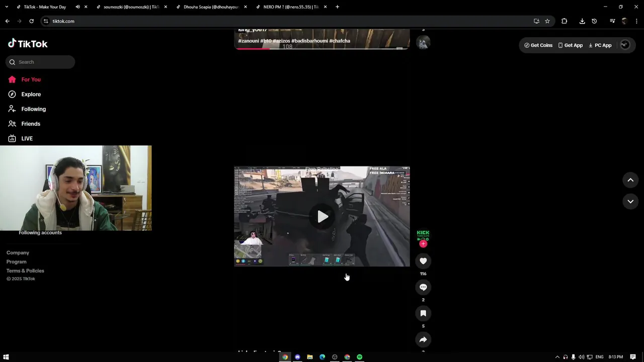Like the video with heart icon
The height and width of the screenshot is (362, 644).
(423, 261)
